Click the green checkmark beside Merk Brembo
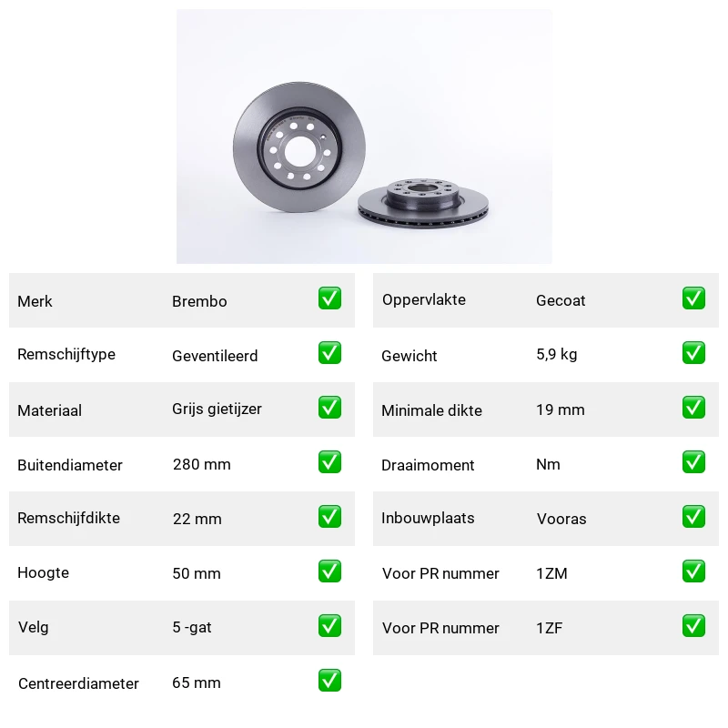728x728 pixels. [329, 298]
